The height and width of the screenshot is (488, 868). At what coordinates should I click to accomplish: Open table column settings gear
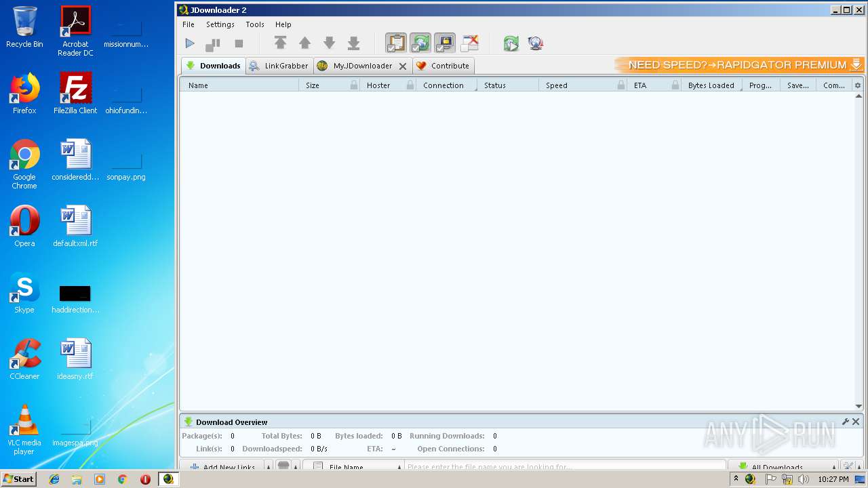pyautogui.click(x=858, y=85)
